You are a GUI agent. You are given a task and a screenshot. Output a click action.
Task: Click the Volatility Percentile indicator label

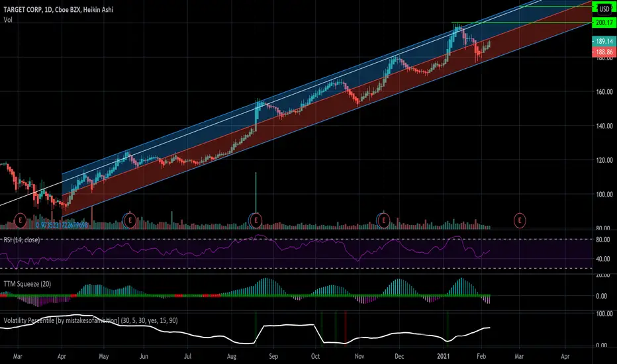[91, 320]
